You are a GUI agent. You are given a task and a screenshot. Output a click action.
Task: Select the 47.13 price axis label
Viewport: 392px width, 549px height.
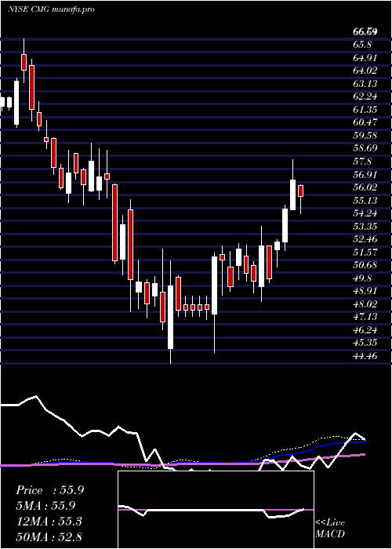pos(365,317)
